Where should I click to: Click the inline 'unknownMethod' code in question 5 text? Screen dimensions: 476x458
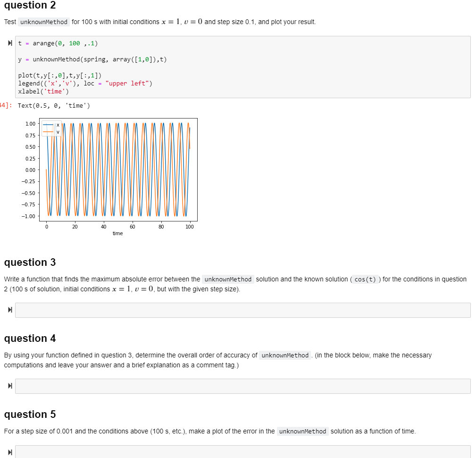tap(303, 431)
